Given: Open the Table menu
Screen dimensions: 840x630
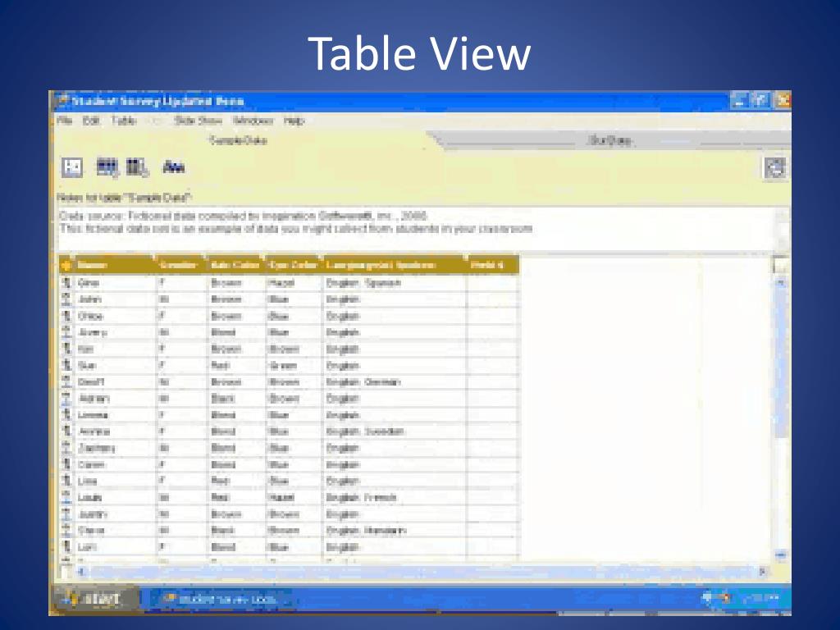Looking at the screenshot, I should click(124, 121).
